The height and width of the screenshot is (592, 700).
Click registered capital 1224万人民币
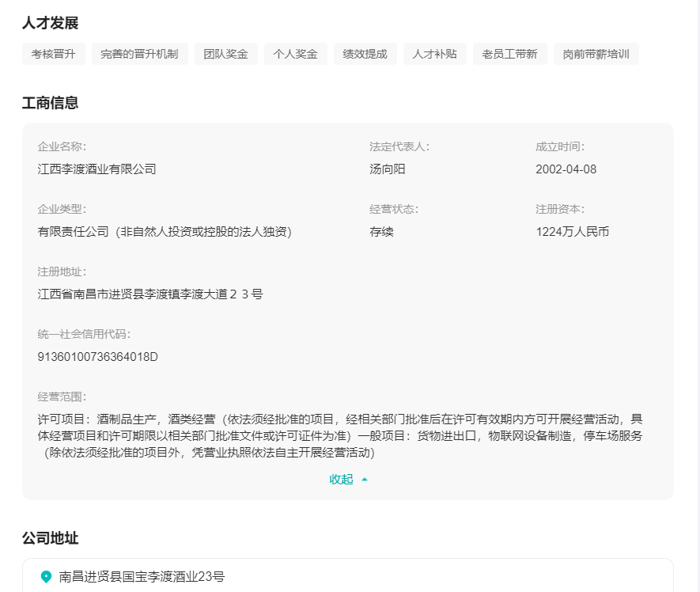click(x=573, y=232)
